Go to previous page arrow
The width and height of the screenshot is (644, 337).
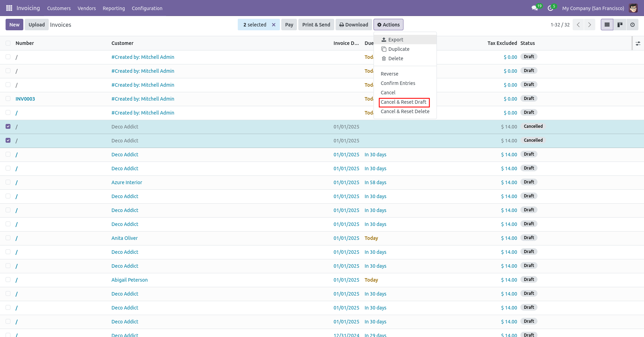578,25
